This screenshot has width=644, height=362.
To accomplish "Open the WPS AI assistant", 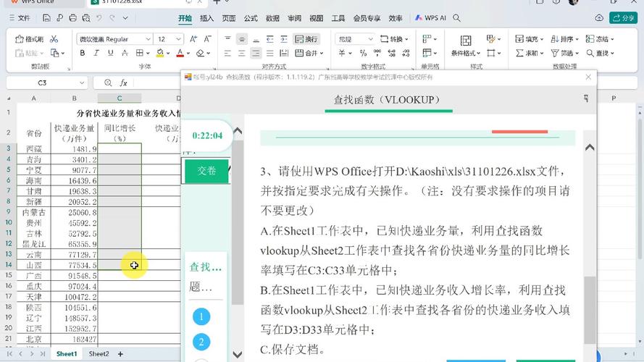I will 430,18.
